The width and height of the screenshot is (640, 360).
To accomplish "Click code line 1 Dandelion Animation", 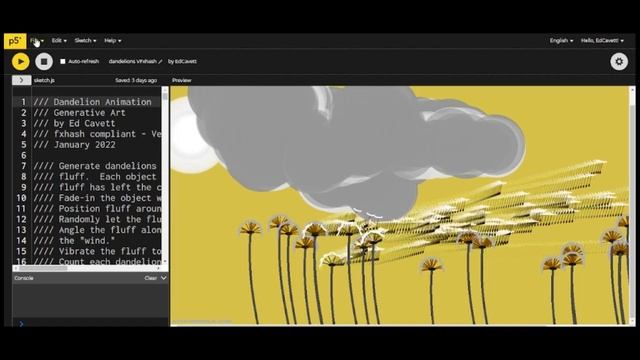I will point(92,102).
